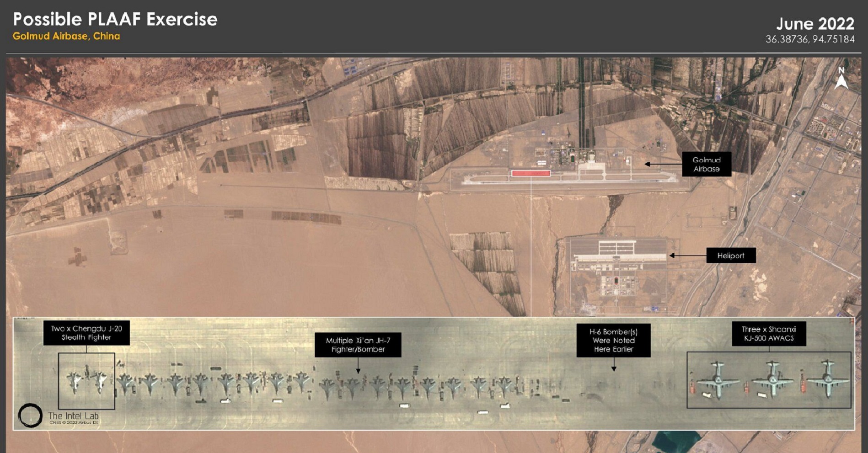Click the north arrow compass icon
The image size is (868, 453).
tap(841, 78)
